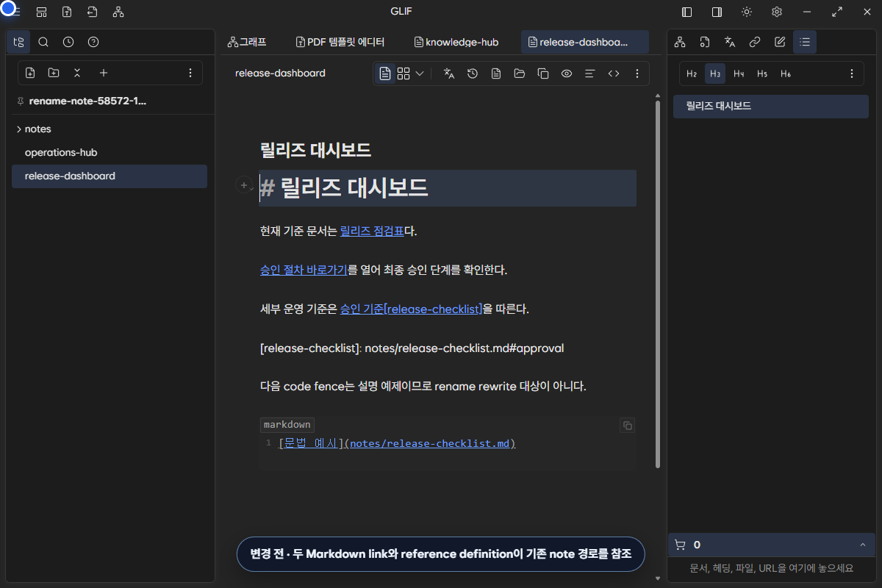The height and width of the screenshot is (588, 882).
Task: Select the document view mode button
Action: click(385, 73)
